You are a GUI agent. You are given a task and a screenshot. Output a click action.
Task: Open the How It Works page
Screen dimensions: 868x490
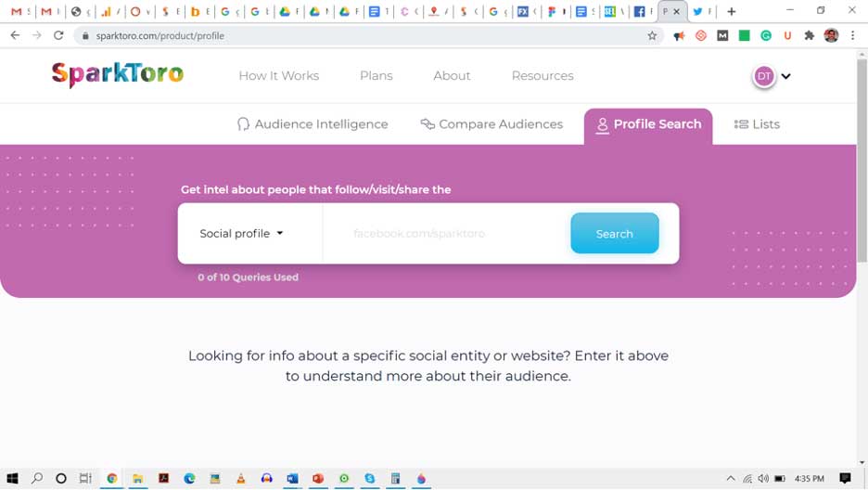click(x=279, y=76)
